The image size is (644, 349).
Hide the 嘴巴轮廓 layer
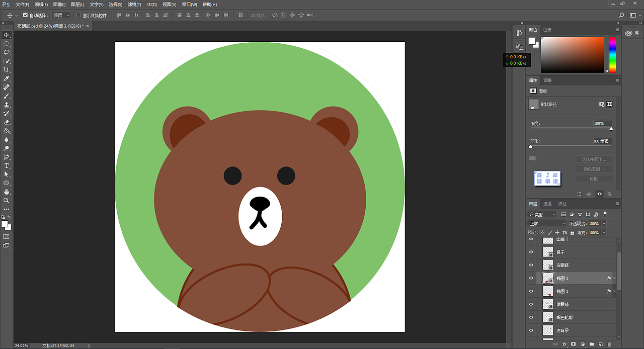(531, 317)
